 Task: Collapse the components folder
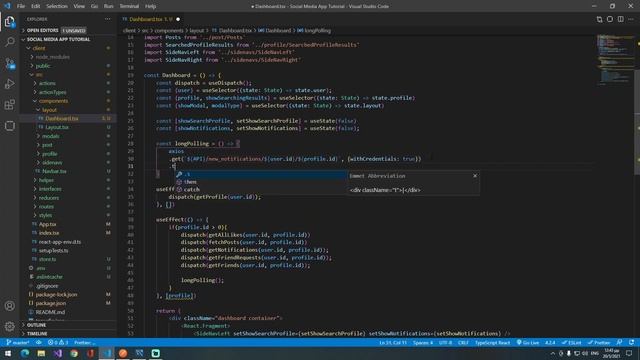pyautogui.click(x=53, y=101)
